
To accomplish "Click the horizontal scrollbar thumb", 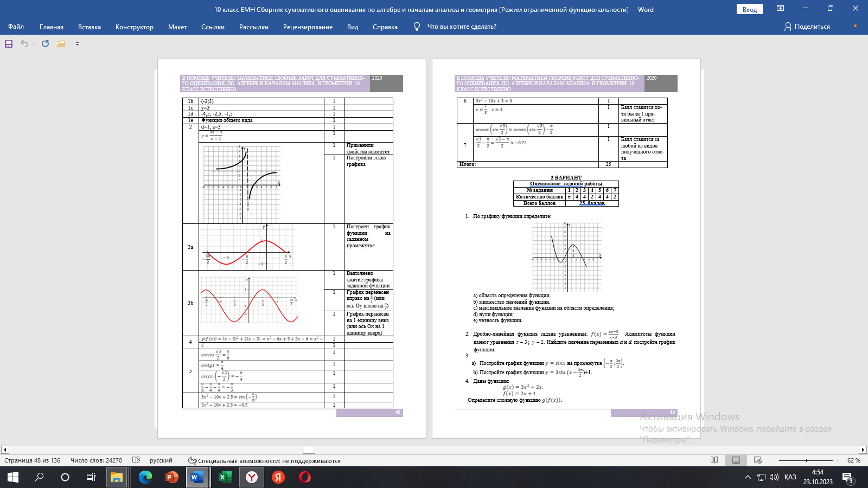I will pyautogui.click(x=309, y=450).
